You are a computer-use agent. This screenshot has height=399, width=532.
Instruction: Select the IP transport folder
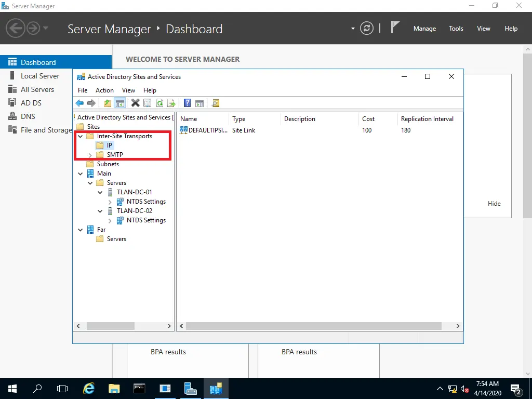(109, 145)
